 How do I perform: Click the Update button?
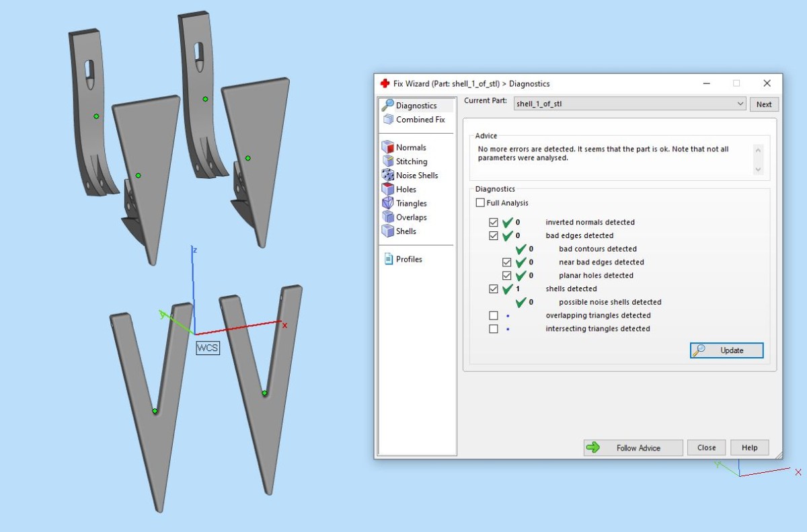(726, 350)
